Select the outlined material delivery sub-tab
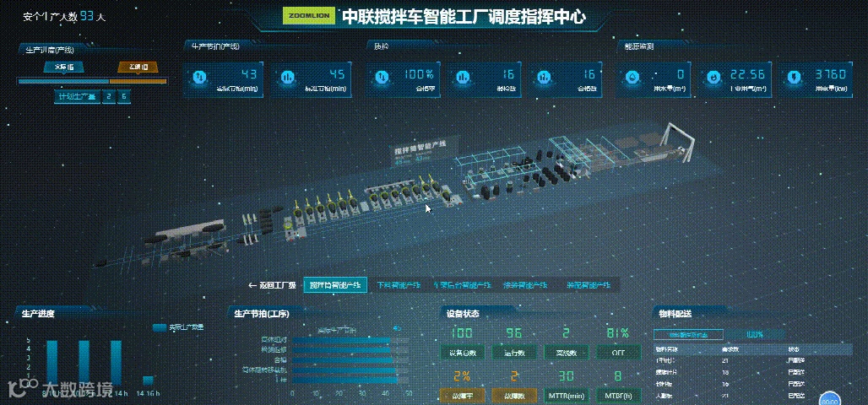This screenshot has width=868, height=405. (688, 334)
